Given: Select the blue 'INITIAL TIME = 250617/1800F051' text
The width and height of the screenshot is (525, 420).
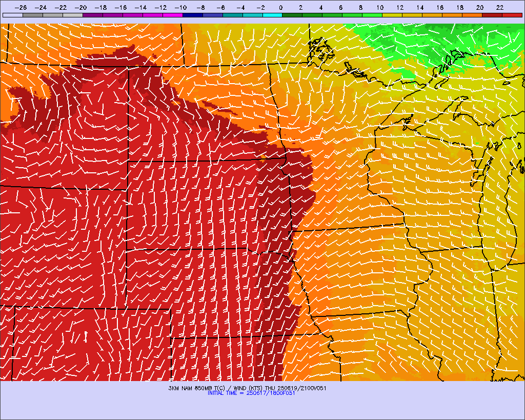Looking at the screenshot, I should point(251,393).
